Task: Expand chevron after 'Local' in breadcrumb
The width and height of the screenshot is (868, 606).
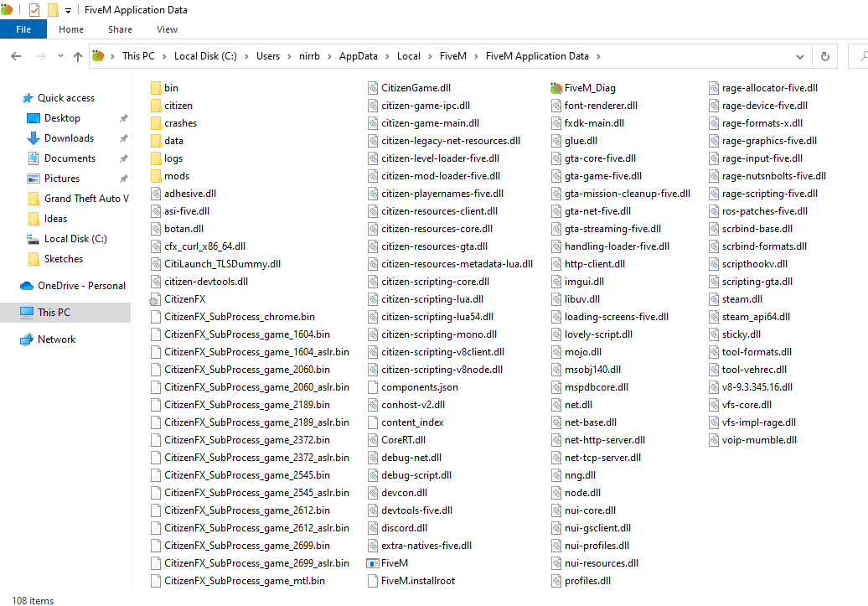Action: 430,56
